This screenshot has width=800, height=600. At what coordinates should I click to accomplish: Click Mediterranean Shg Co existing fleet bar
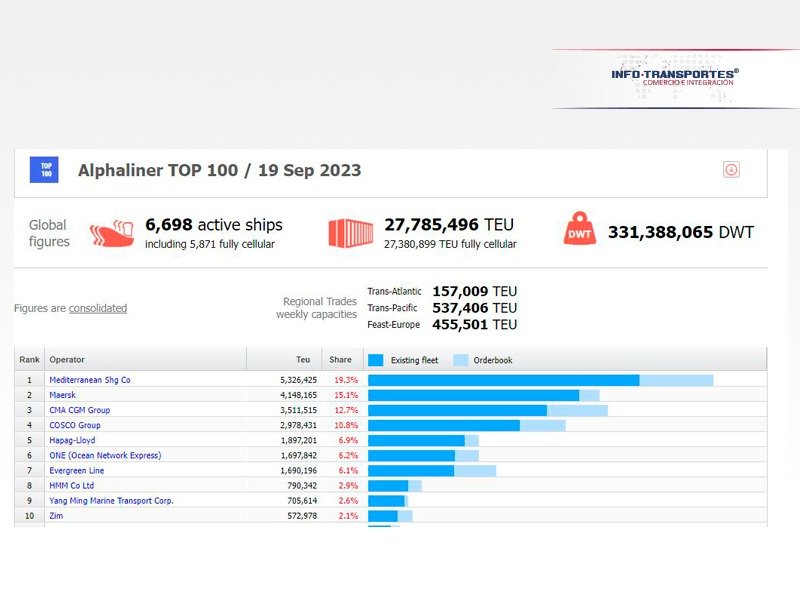point(504,380)
